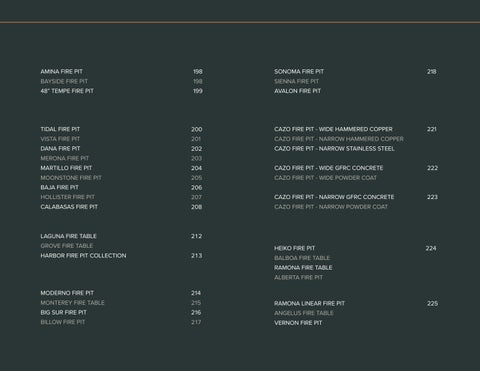This screenshot has width=480, height=371.
Task: Open Cazo Fire Pit Wide GFRC Concrete
Action: [x=329, y=168]
